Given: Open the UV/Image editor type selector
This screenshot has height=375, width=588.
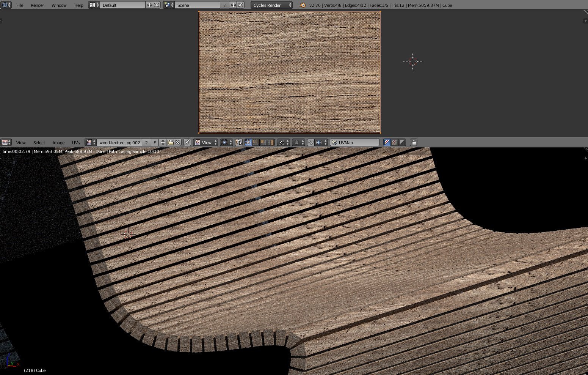Looking at the screenshot, I should pyautogui.click(x=6, y=142).
